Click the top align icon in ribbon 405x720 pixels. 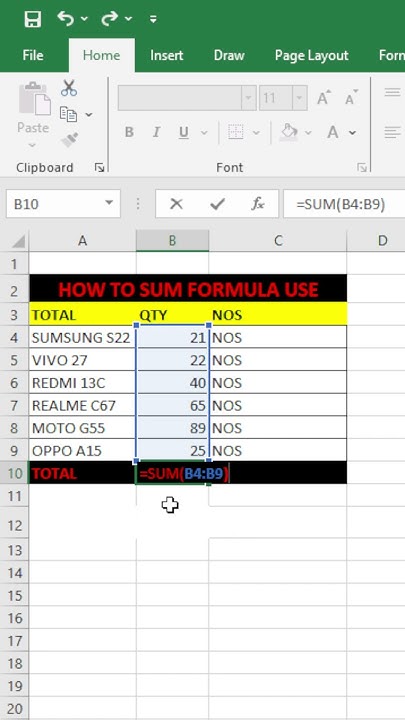[x=393, y=92]
